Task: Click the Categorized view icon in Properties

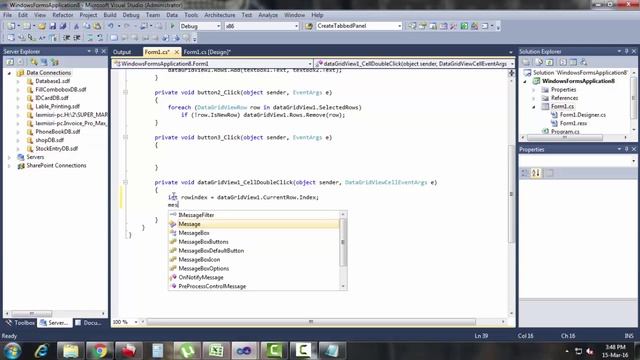Action: pyautogui.click(x=525, y=173)
